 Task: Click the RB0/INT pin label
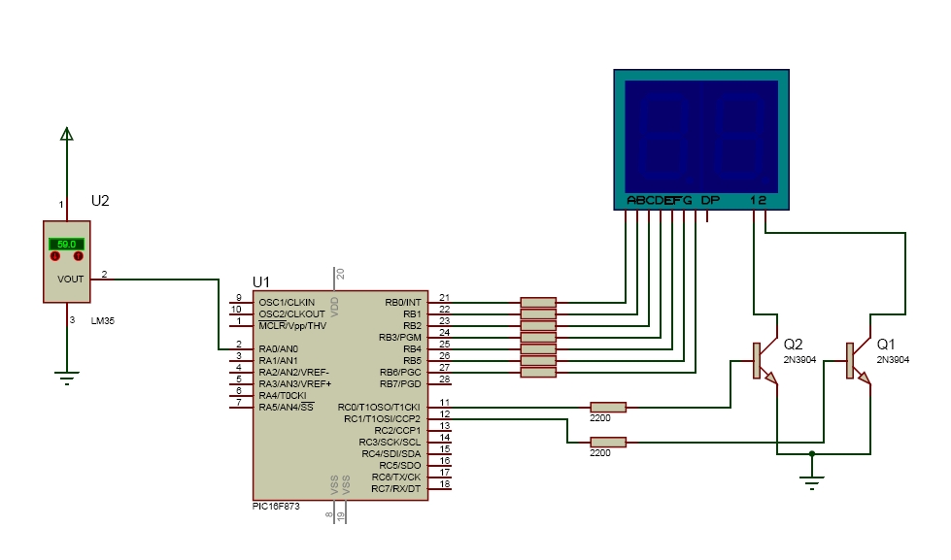point(403,302)
